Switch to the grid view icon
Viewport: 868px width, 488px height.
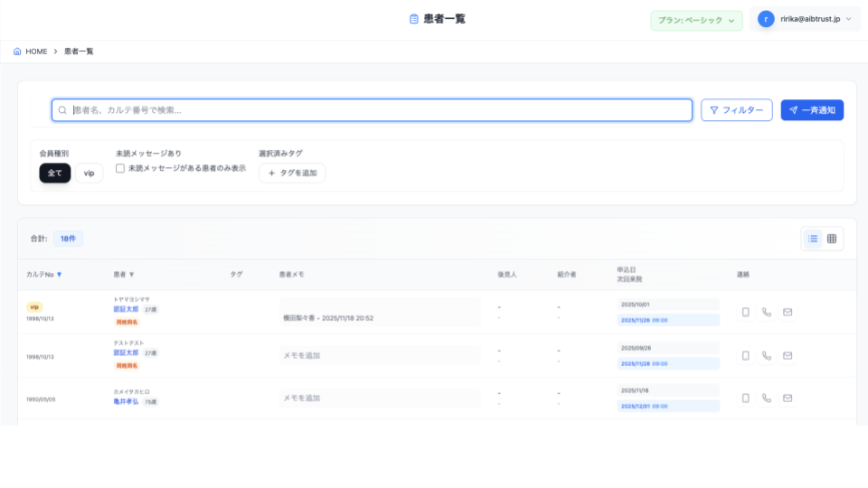tap(832, 239)
